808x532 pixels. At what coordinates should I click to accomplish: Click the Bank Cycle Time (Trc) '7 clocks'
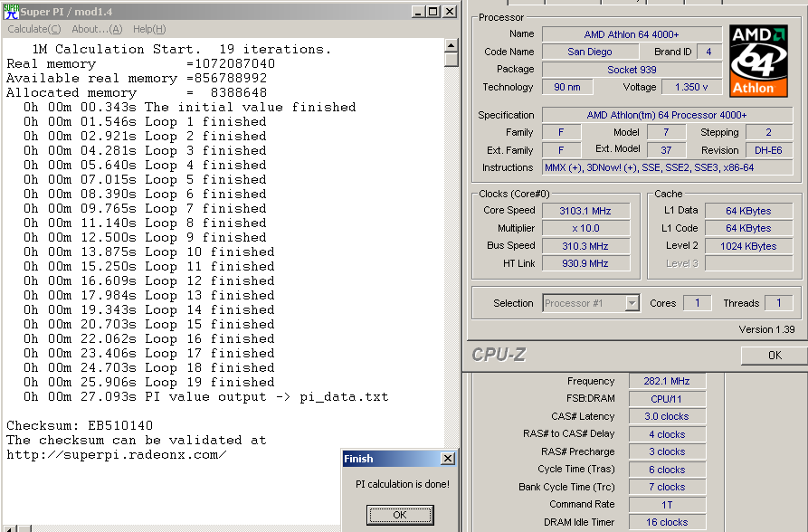(x=667, y=487)
